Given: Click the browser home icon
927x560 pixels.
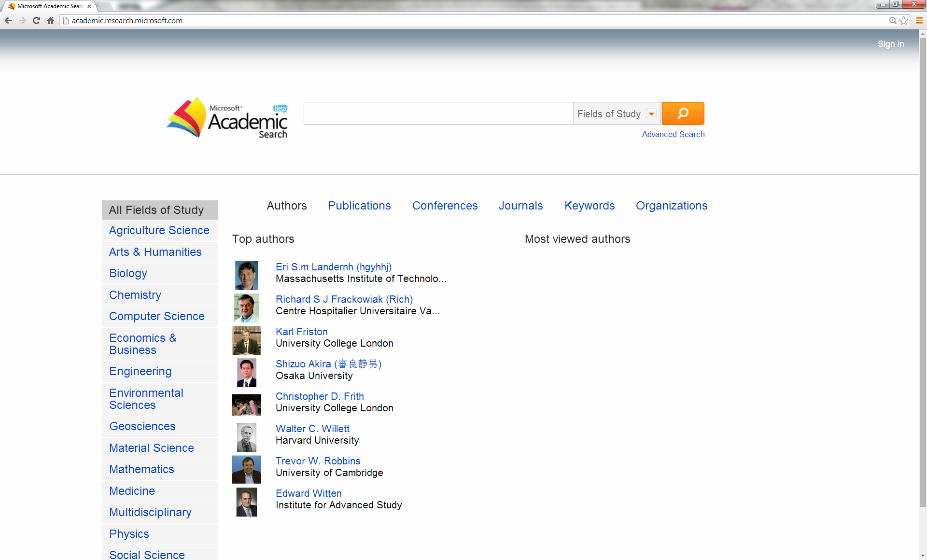Looking at the screenshot, I should pyautogui.click(x=50, y=20).
